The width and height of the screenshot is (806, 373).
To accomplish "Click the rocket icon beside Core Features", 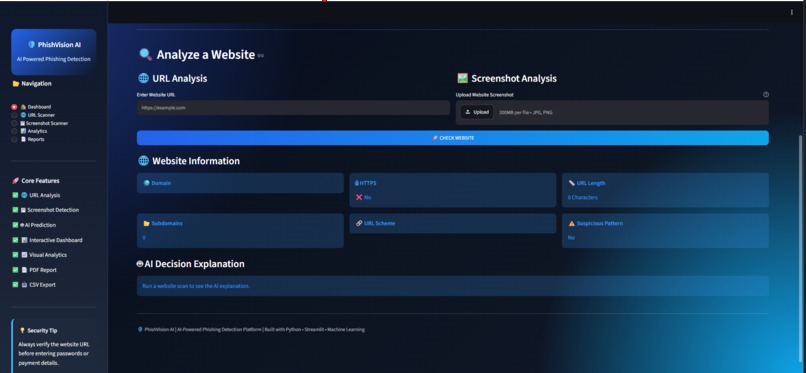I will pos(15,181).
